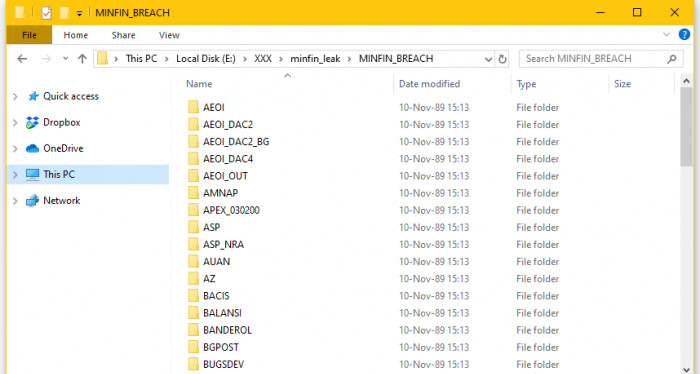Select the BUGSDEV folder icon
Screen dimensions: 700x374
click(193, 364)
